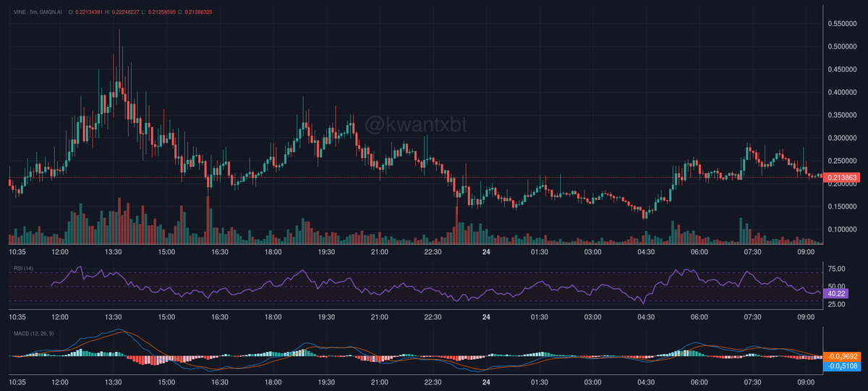
Task: Click the RSI (14) indicator label
Action: [x=23, y=269]
